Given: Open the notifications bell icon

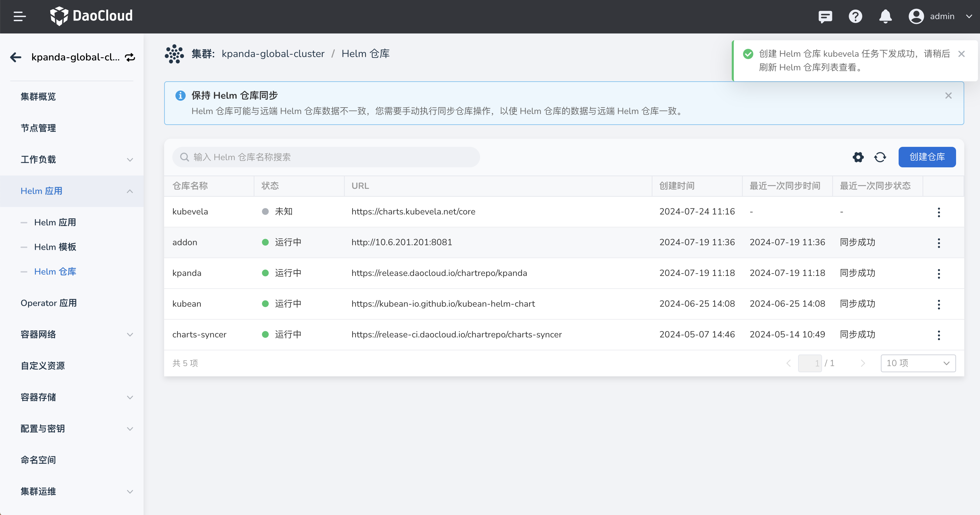Looking at the screenshot, I should (x=885, y=16).
